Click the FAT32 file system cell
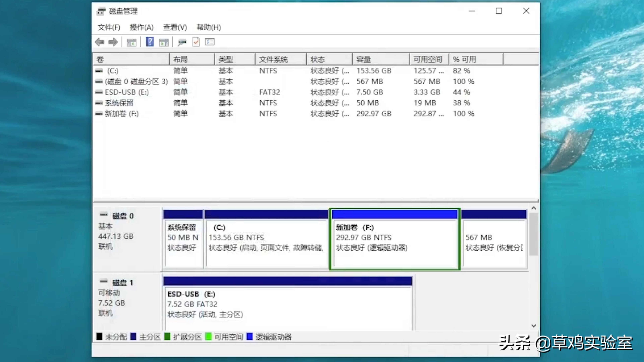Viewport: 644px width, 362px height. coord(270,92)
